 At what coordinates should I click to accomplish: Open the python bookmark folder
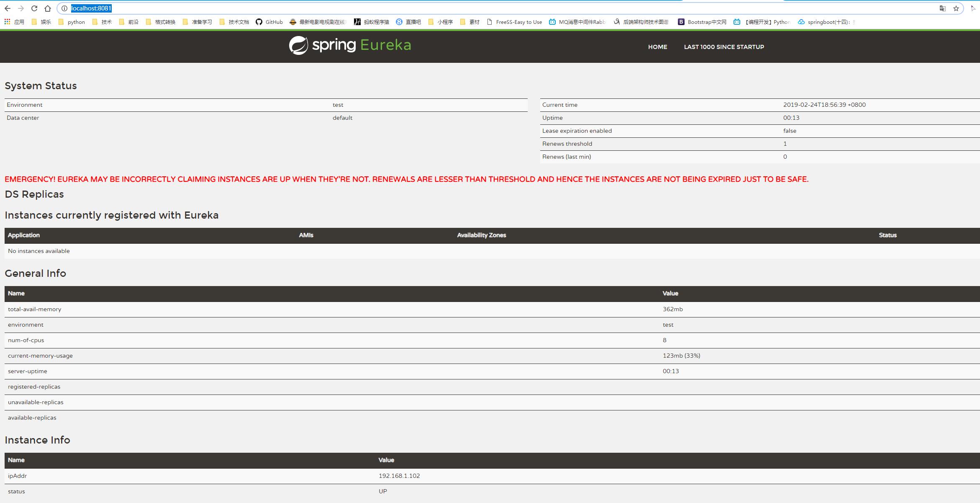(72, 22)
